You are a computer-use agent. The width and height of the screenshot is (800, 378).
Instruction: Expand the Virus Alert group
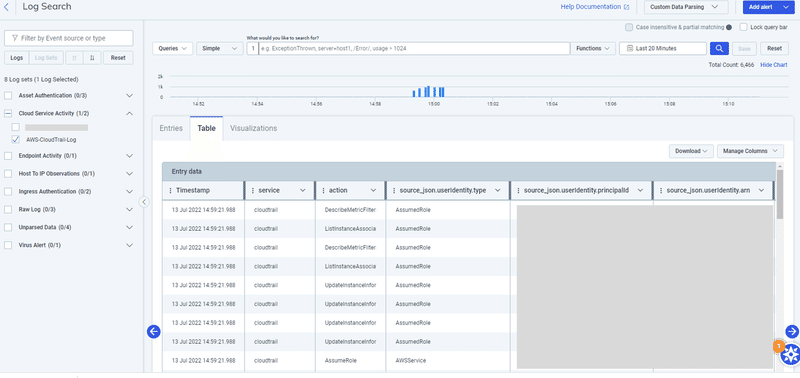(x=129, y=245)
